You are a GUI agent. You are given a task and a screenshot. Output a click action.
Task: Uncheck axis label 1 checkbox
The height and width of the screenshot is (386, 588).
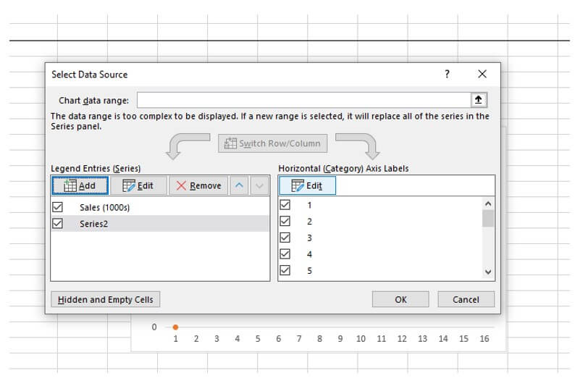tap(285, 205)
